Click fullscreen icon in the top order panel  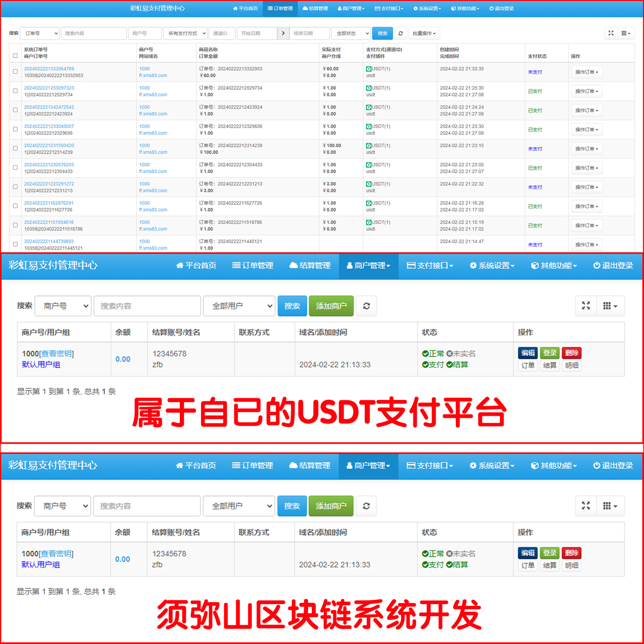pos(611,33)
